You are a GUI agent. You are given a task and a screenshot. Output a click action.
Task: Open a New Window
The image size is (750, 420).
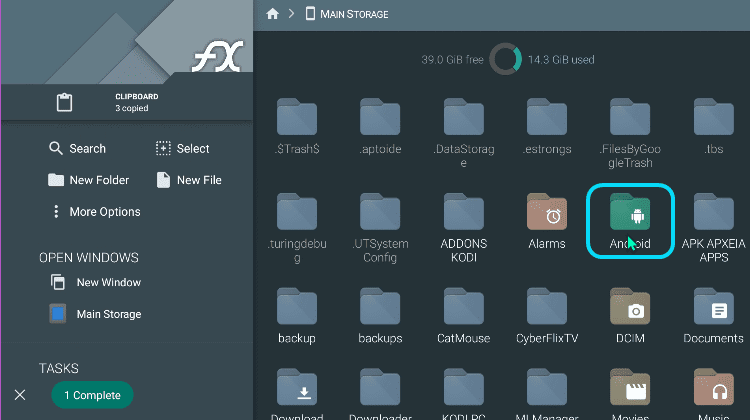96,282
